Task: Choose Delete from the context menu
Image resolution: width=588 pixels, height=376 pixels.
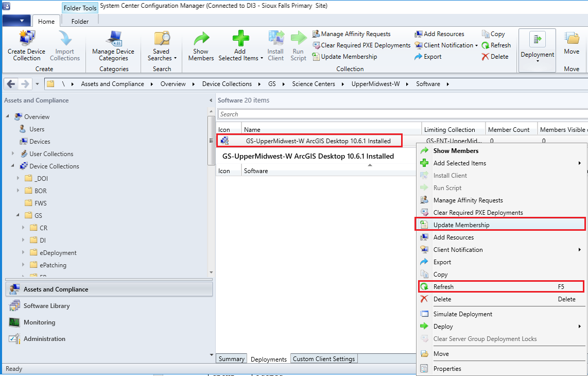Action: click(x=501, y=299)
